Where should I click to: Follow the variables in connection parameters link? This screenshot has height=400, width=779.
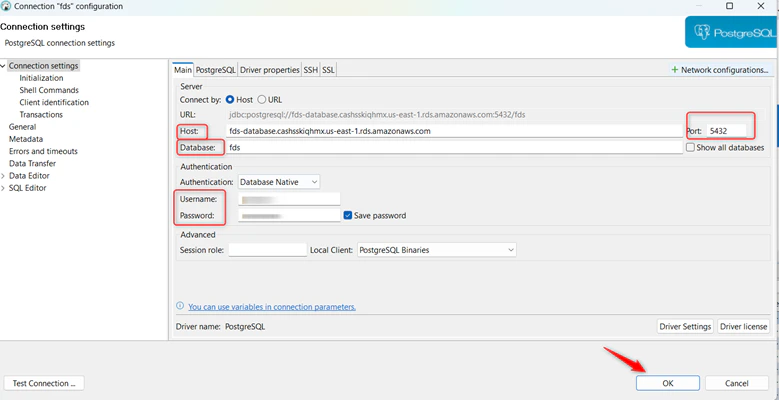tap(272, 307)
